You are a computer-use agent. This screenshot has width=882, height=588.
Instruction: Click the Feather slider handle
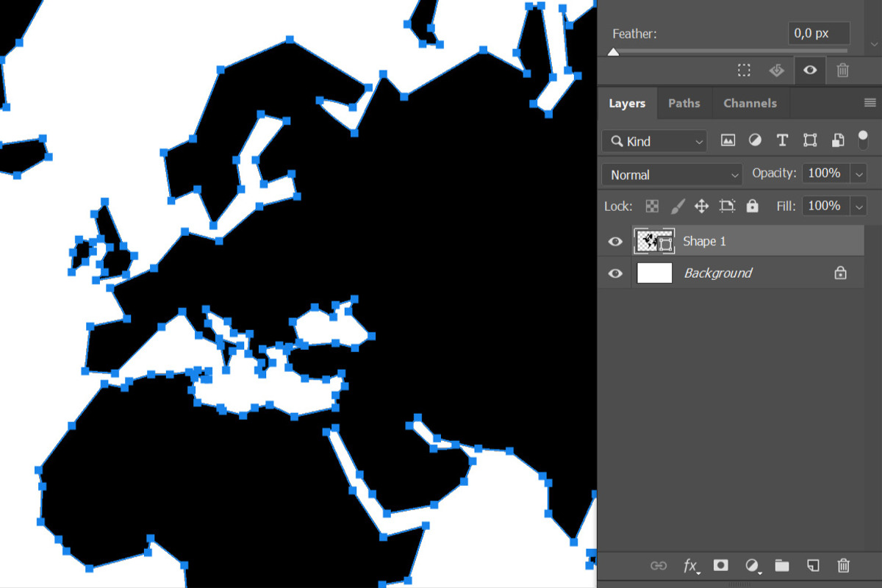[x=613, y=51]
